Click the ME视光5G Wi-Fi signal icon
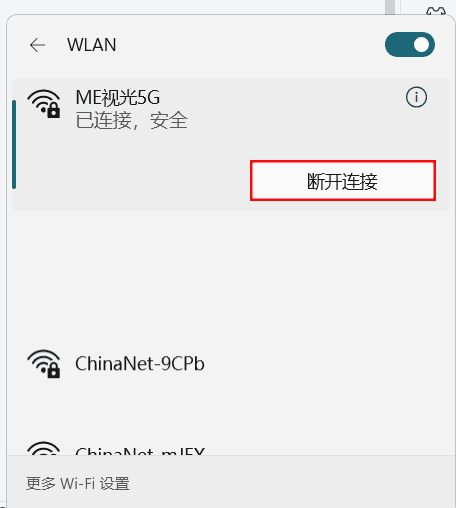 [44, 103]
